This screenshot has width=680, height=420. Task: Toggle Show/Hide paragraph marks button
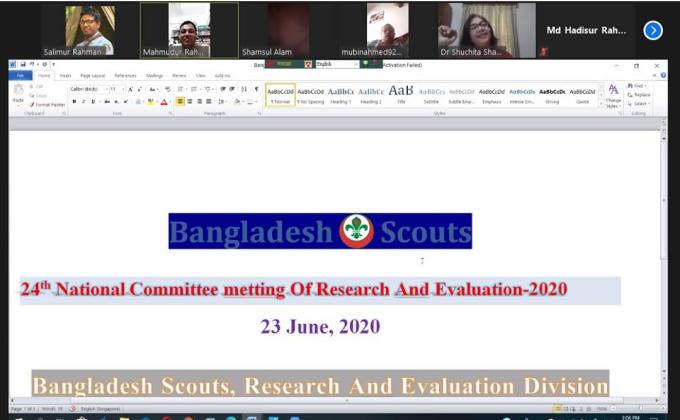pos(255,89)
